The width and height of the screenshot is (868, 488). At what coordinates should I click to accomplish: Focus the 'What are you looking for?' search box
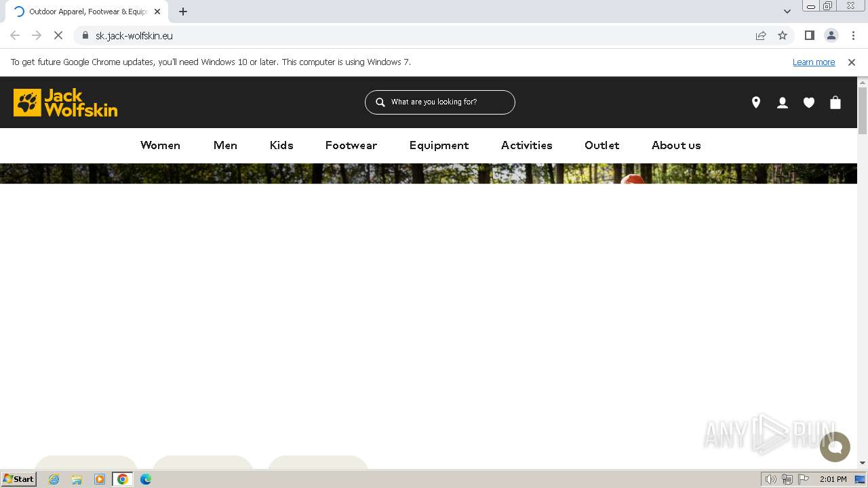pyautogui.click(x=440, y=102)
